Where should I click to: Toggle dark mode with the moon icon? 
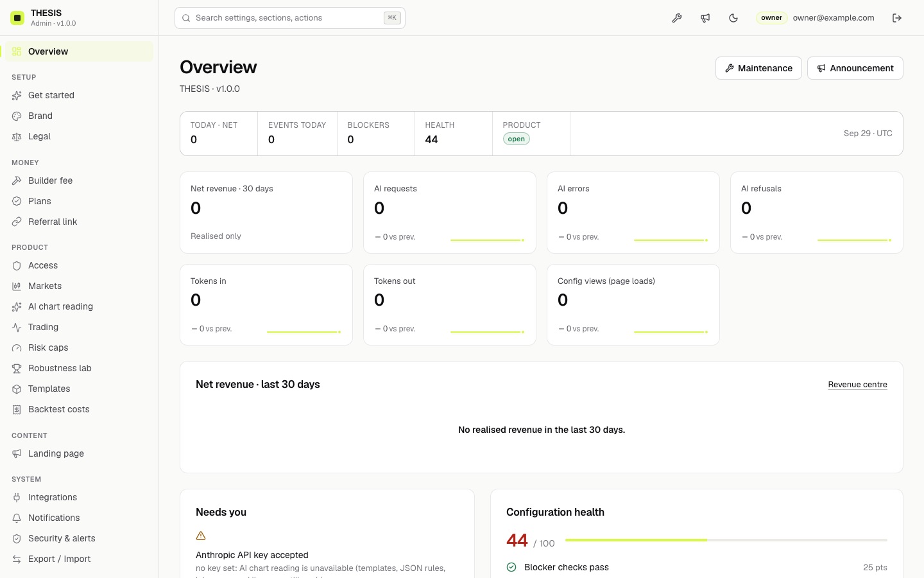point(733,18)
